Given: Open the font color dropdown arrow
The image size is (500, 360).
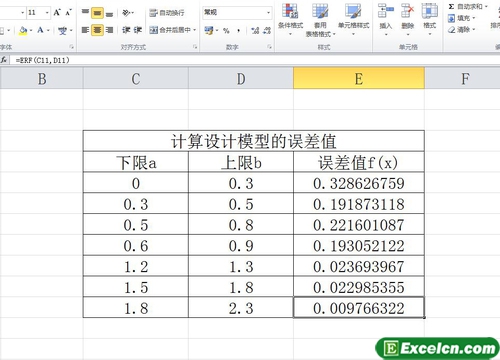Looking at the screenshot, I should 48,31.
